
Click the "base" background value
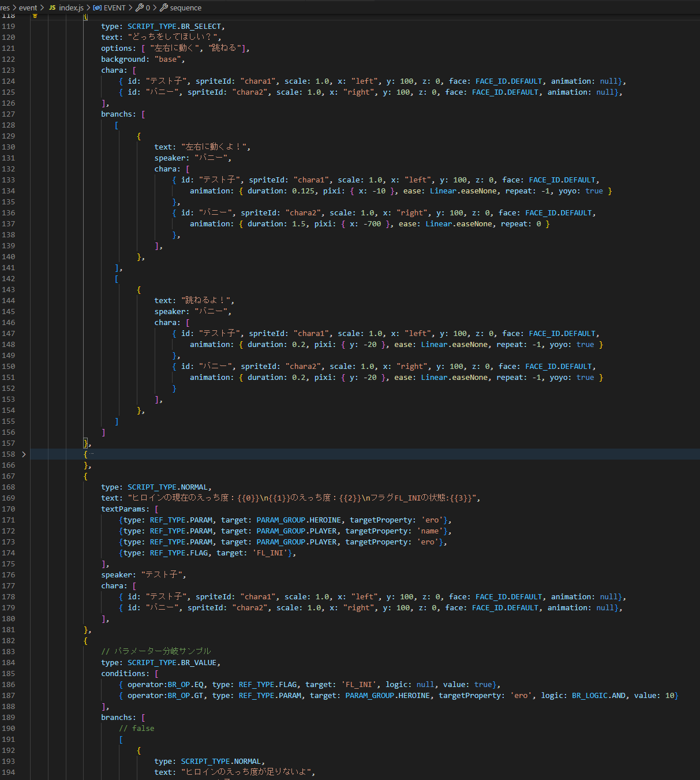coord(167,59)
